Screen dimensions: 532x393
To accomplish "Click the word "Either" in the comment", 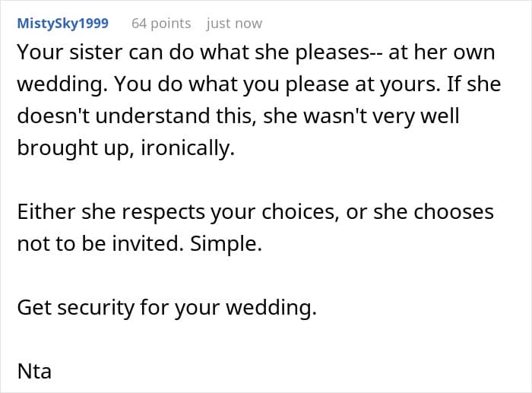I will coord(43,212).
